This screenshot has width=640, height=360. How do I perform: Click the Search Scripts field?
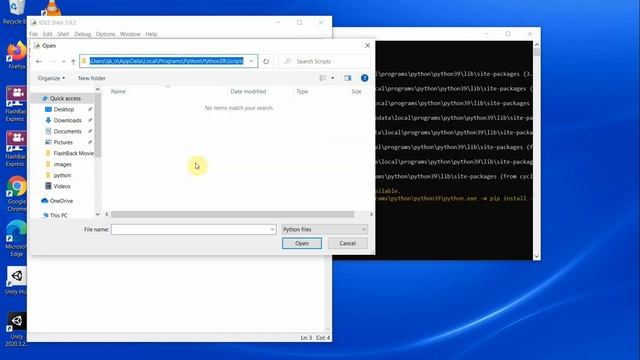tap(324, 61)
